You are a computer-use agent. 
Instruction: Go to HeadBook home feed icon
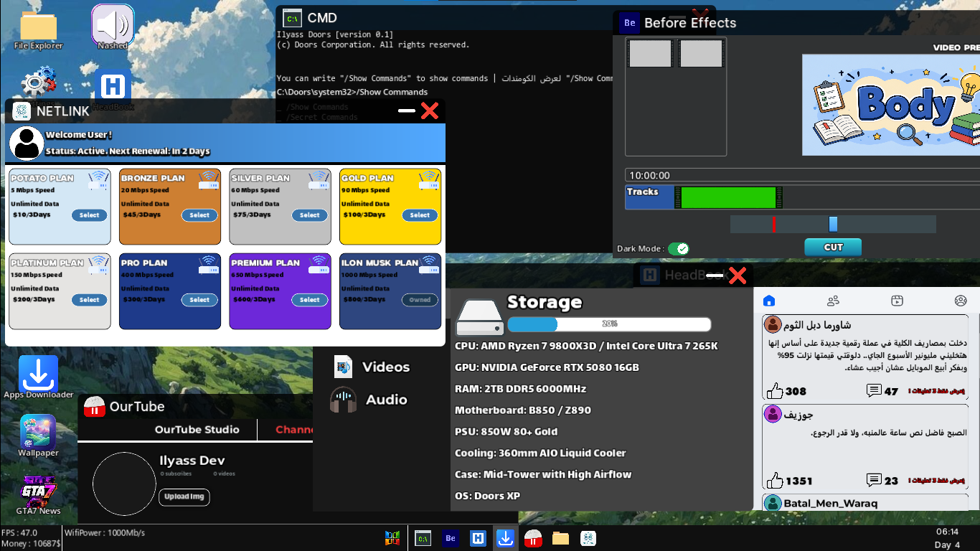click(x=769, y=301)
